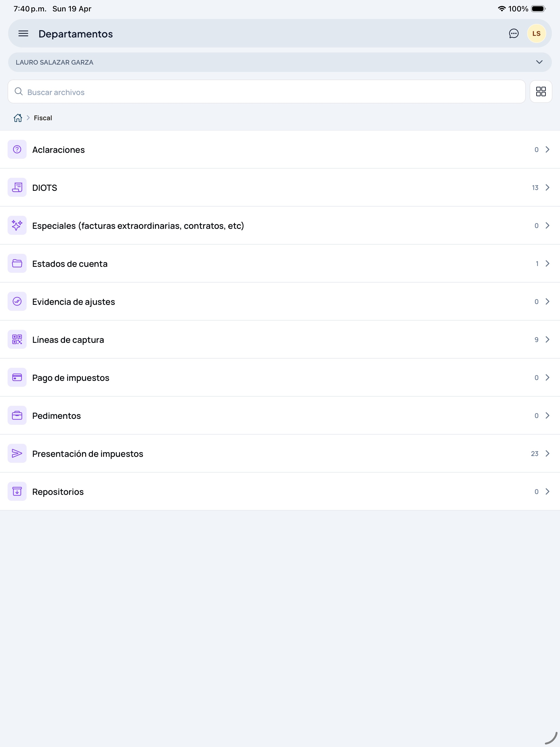Image resolution: width=560 pixels, height=747 pixels.
Task: Click the Presentación de impuestos count 23
Action: click(x=534, y=454)
